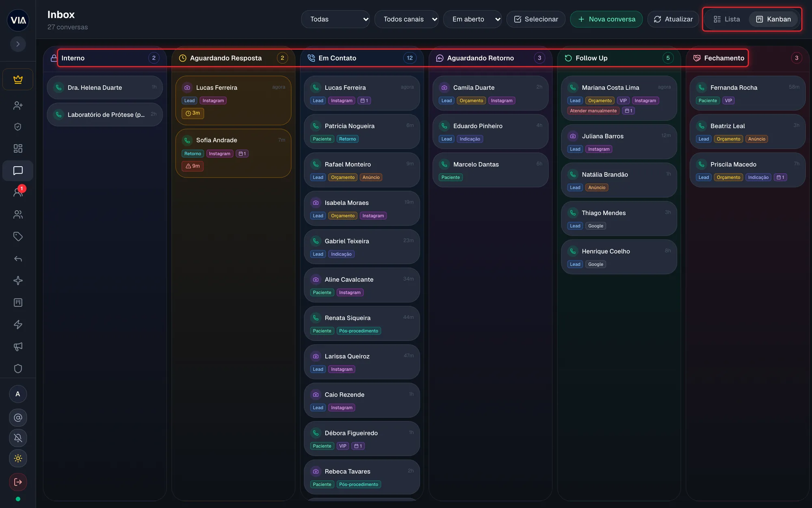Open Sofia Andrade conversation card
The image size is (812, 508).
click(233, 153)
